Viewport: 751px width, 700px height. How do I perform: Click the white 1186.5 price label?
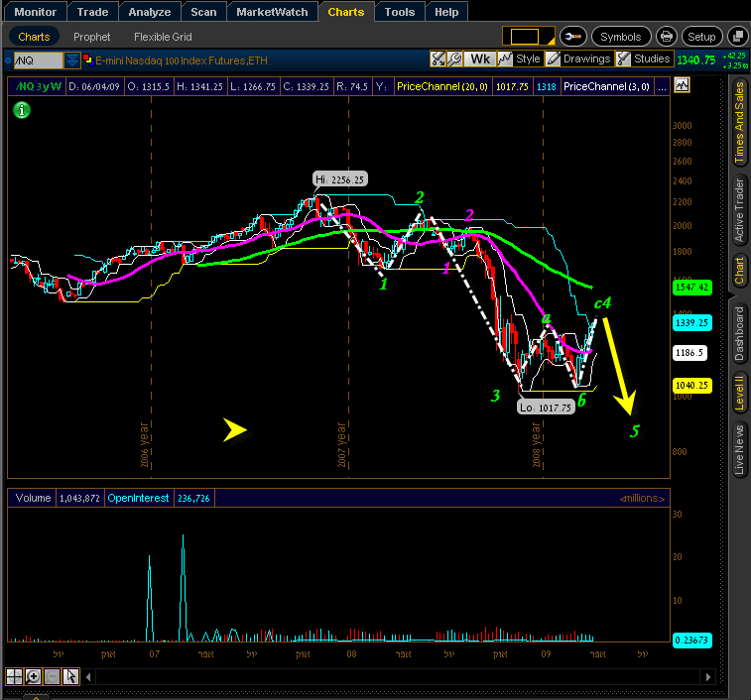click(689, 353)
